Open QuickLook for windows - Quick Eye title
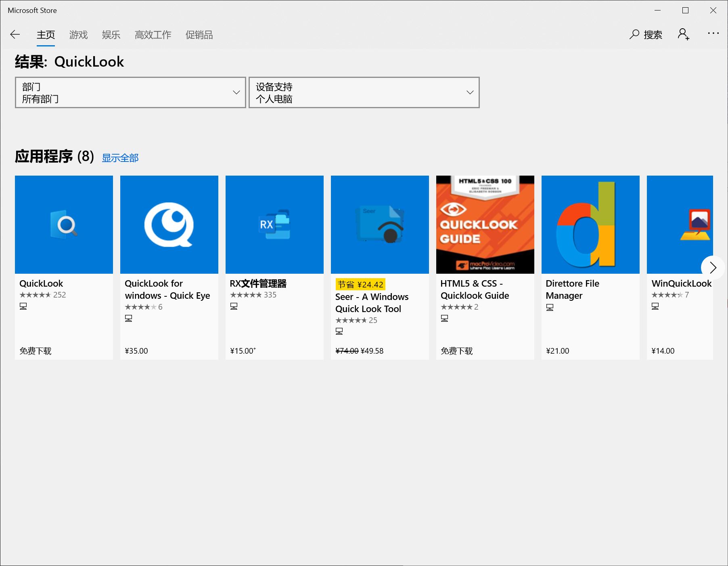 (167, 289)
